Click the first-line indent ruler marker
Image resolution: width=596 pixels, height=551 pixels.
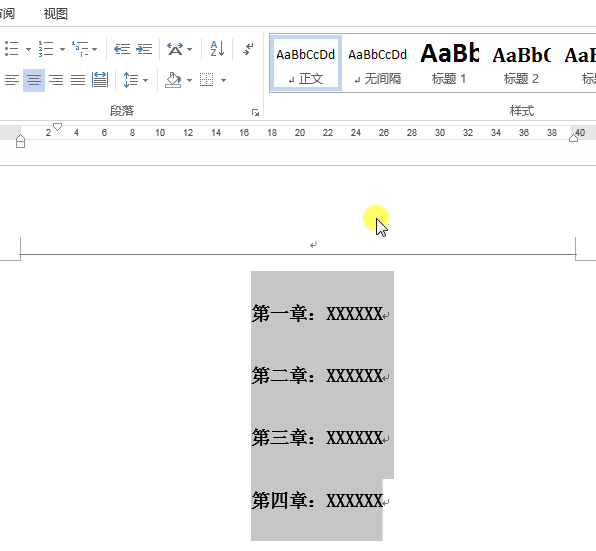(x=57, y=127)
